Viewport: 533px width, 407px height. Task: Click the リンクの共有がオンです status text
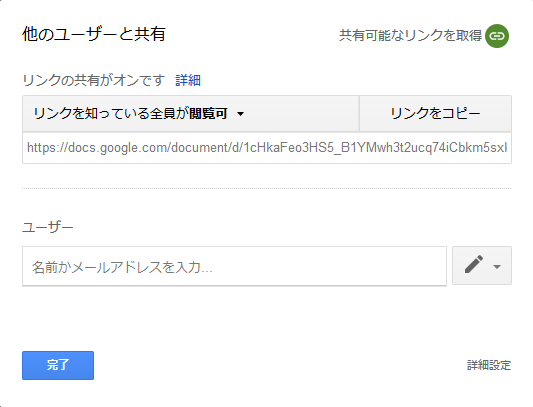93,81
